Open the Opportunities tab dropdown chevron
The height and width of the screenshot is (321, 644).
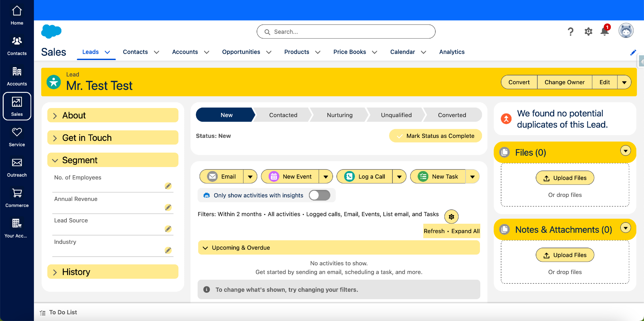click(x=269, y=52)
